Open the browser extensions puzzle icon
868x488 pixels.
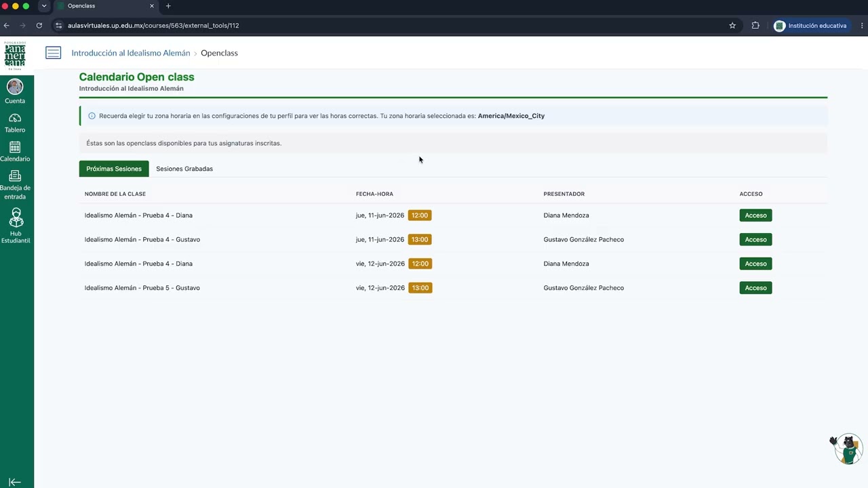(755, 26)
